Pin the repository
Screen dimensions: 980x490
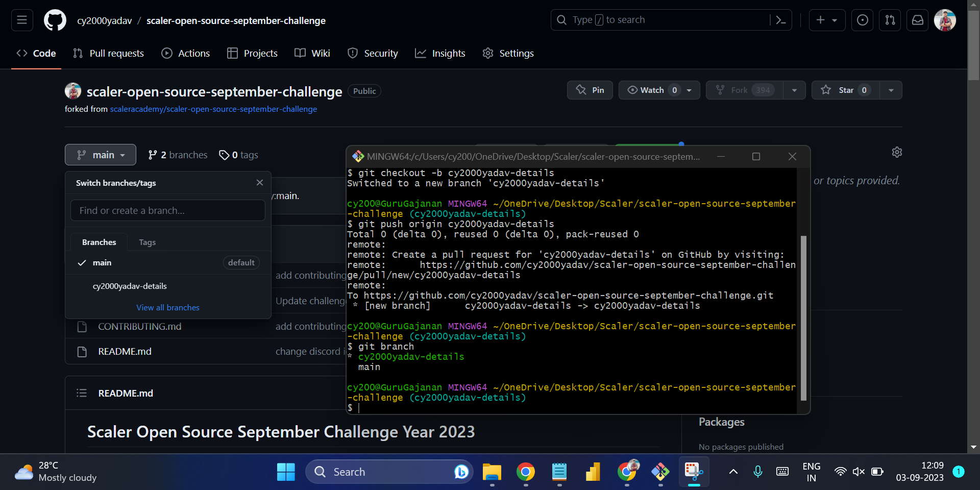(x=590, y=90)
